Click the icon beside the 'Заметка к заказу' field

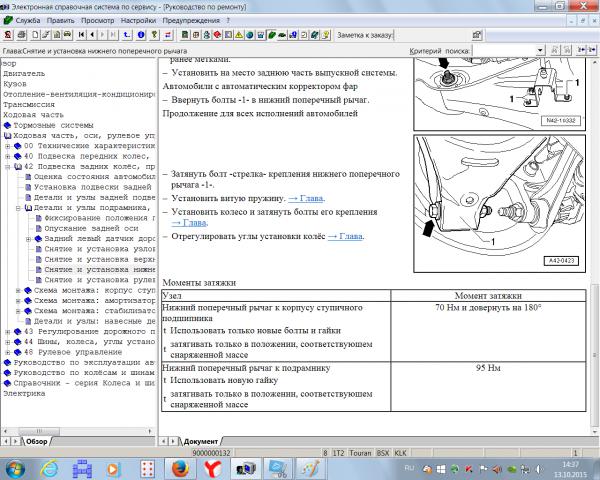point(477,35)
